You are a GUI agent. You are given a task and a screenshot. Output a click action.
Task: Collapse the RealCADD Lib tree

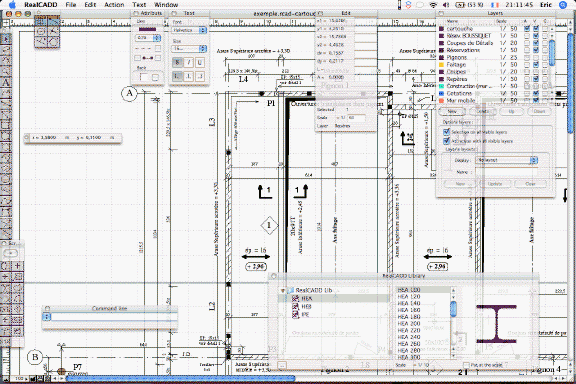point(282,290)
